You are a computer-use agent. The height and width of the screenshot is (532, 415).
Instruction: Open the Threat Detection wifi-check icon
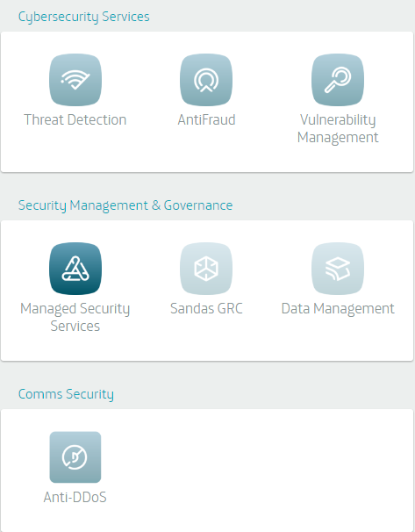(x=75, y=80)
